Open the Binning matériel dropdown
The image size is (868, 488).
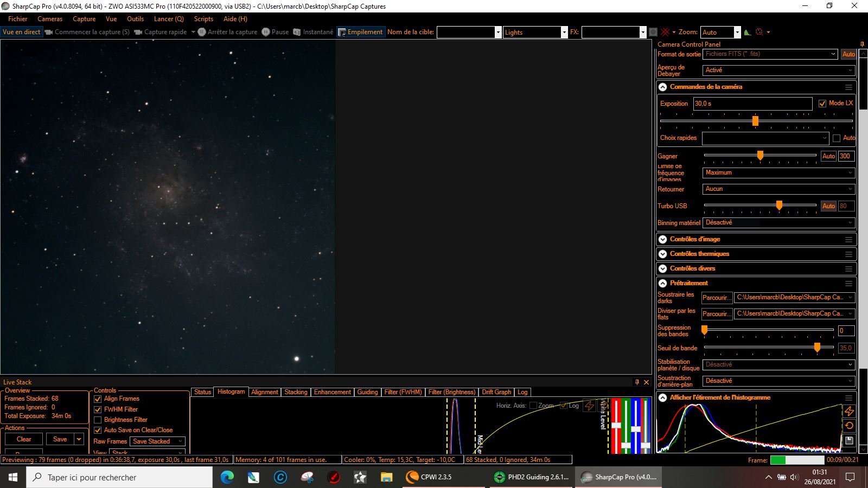tap(779, 222)
